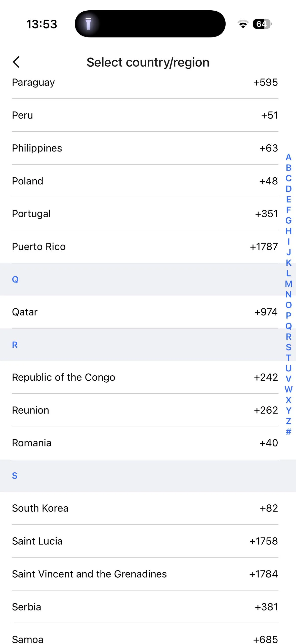
Task: Select Peru as country
Action: point(145,115)
